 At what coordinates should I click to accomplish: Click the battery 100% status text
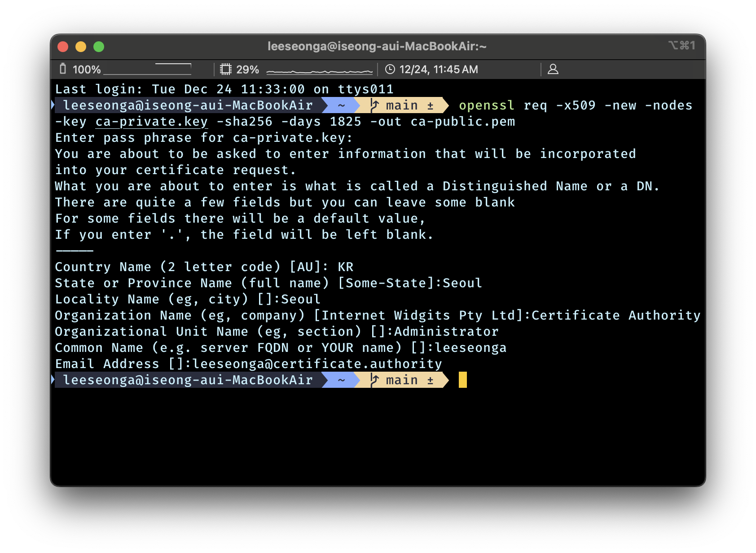coord(87,70)
